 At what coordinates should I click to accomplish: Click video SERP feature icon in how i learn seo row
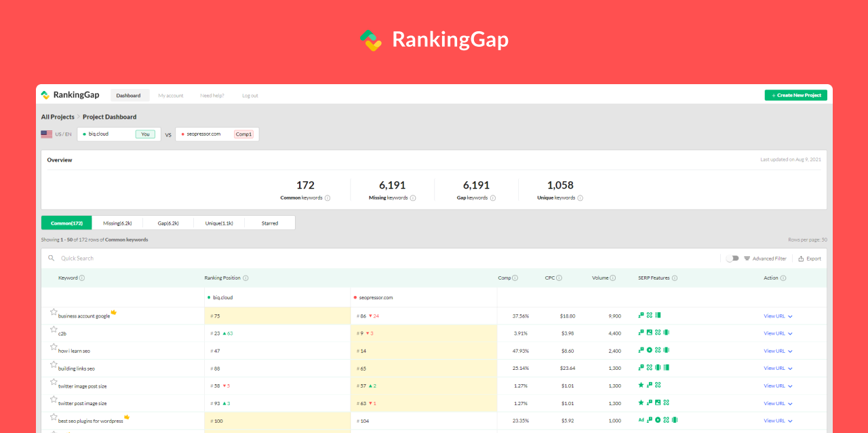(649, 350)
